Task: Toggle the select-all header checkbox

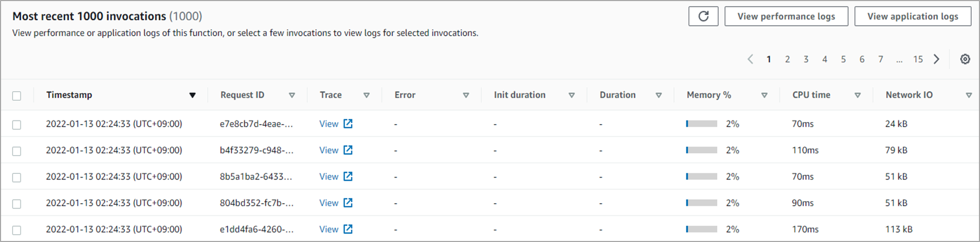Action: [x=17, y=96]
